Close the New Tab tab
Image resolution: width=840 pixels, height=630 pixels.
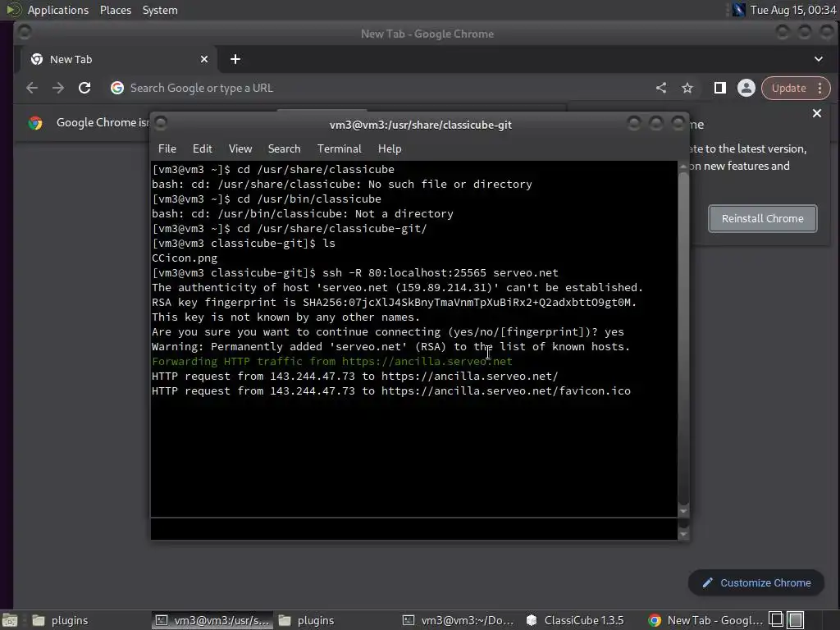click(x=204, y=59)
